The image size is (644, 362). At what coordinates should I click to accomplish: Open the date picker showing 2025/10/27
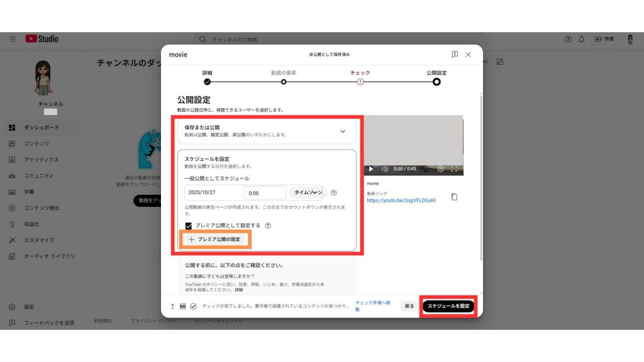pos(213,193)
